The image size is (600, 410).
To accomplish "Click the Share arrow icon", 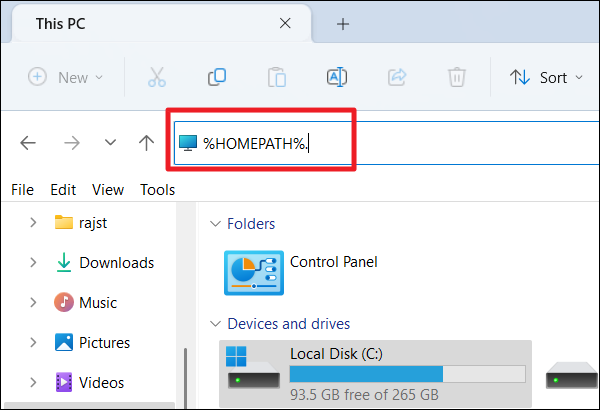I will (x=397, y=77).
